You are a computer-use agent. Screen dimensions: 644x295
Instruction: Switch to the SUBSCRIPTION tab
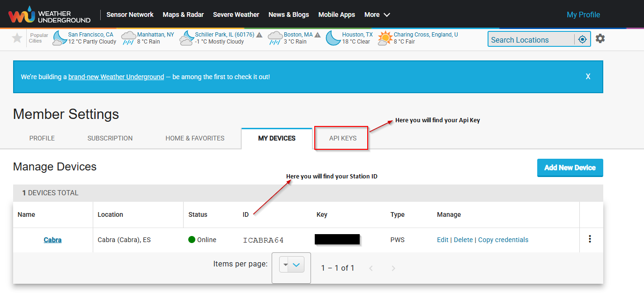point(110,138)
